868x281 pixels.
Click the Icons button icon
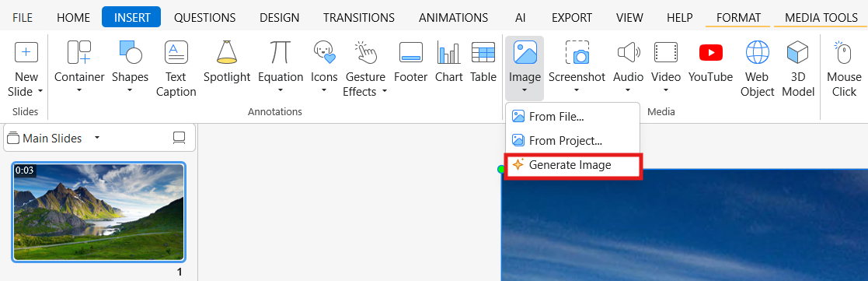324,53
